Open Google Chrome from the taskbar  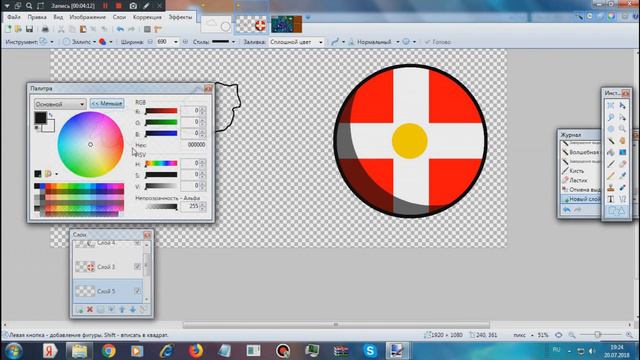coord(109,351)
